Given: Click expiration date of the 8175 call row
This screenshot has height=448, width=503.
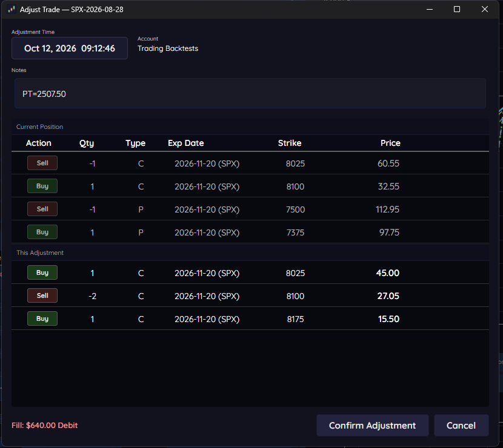Looking at the screenshot, I should pos(207,319).
